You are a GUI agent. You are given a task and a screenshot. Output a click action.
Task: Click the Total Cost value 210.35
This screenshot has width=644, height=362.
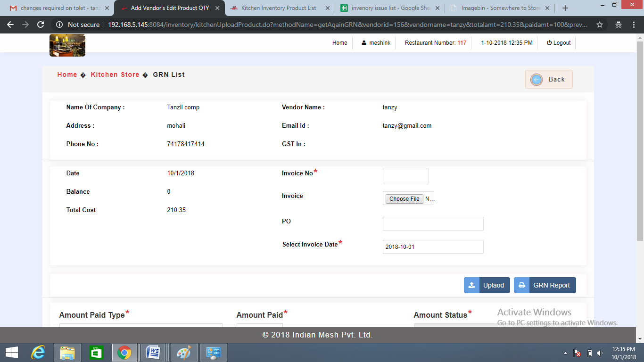point(176,210)
